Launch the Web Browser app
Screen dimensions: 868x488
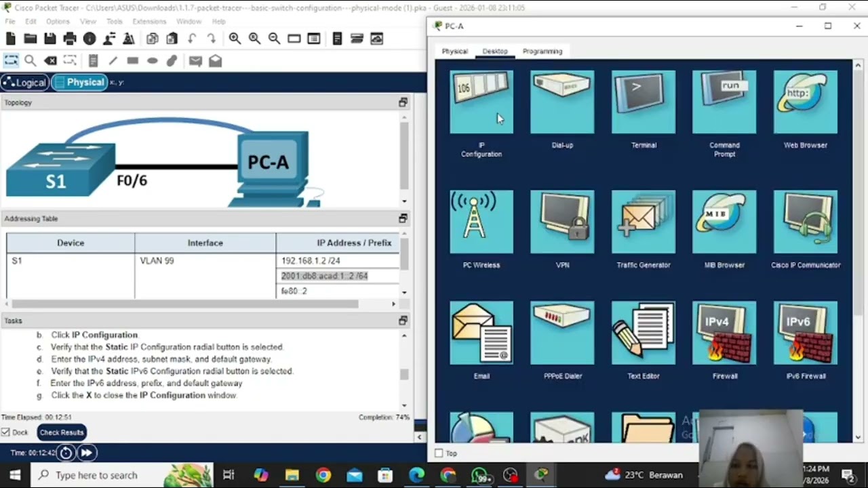coord(806,102)
